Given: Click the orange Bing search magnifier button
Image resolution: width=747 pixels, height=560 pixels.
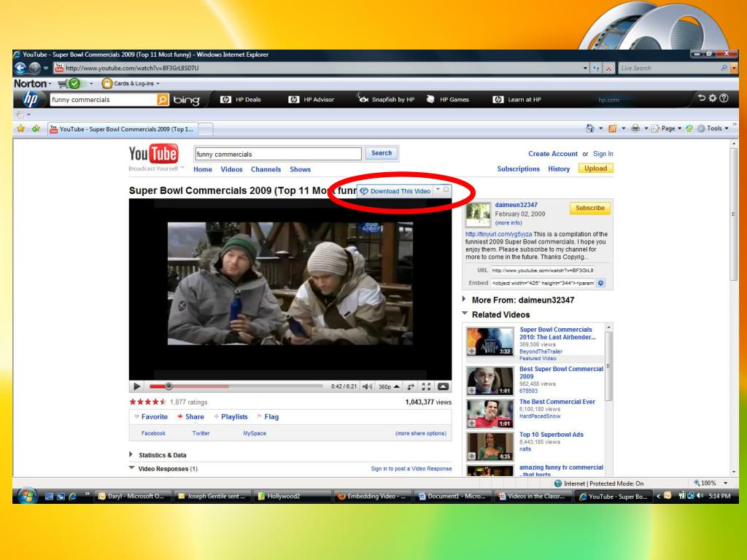Looking at the screenshot, I should 163,99.
